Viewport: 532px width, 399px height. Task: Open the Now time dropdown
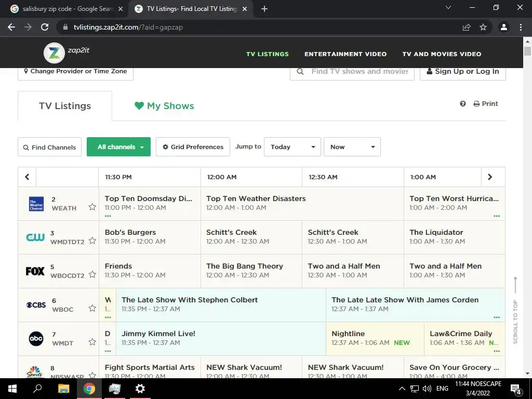tap(352, 147)
